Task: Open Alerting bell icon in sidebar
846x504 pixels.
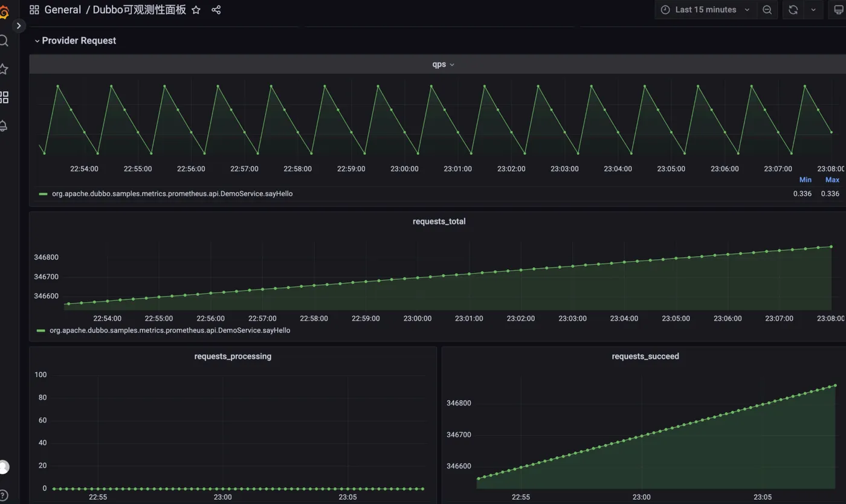Action: [x=3, y=126]
